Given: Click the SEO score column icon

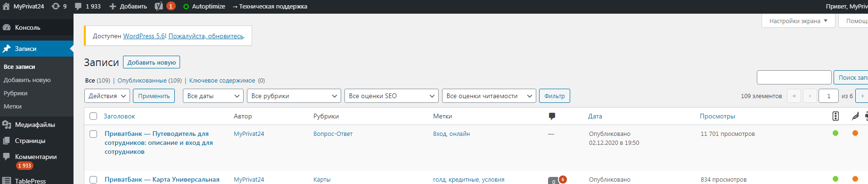Looking at the screenshot, I should pos(835,116).
